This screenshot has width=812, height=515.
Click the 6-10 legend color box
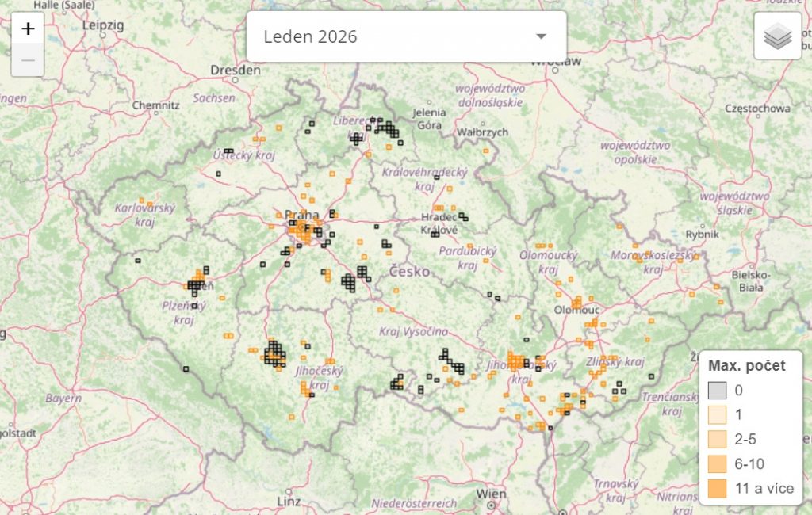point(718,464)
